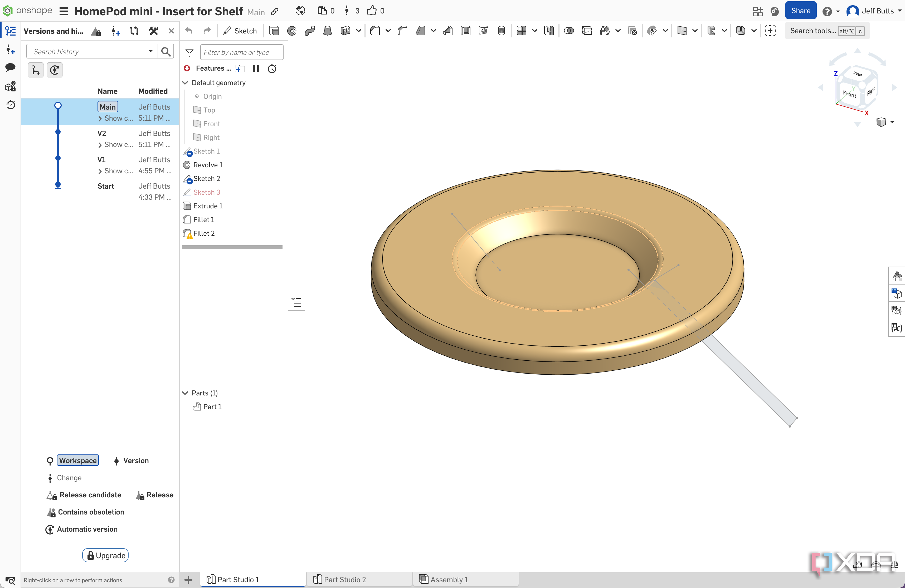
Task: Click the pause rollback icon in Features header
Action: coord(256,68)
